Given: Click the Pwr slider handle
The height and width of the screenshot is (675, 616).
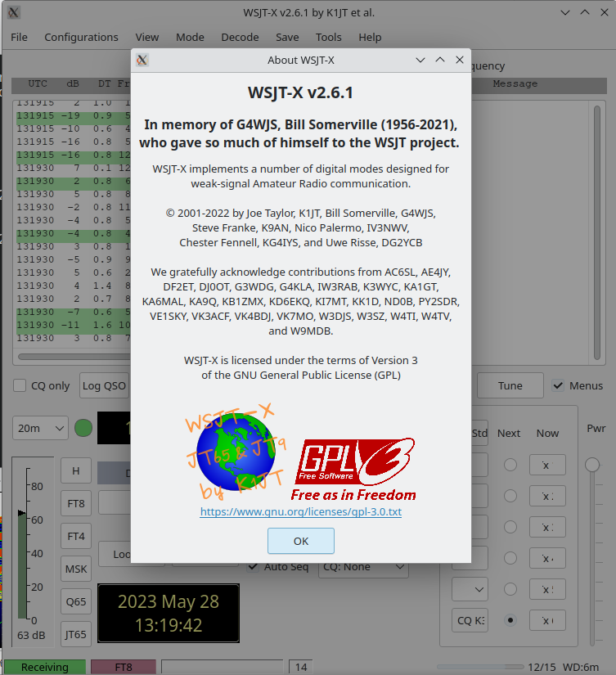Looking at the screenshot, I should coord(592,465).
